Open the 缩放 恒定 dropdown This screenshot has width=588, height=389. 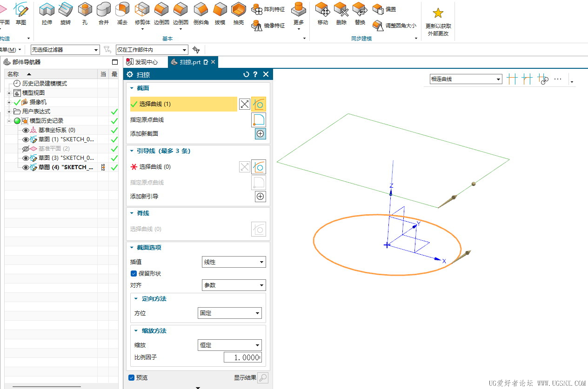coord(230,345)
